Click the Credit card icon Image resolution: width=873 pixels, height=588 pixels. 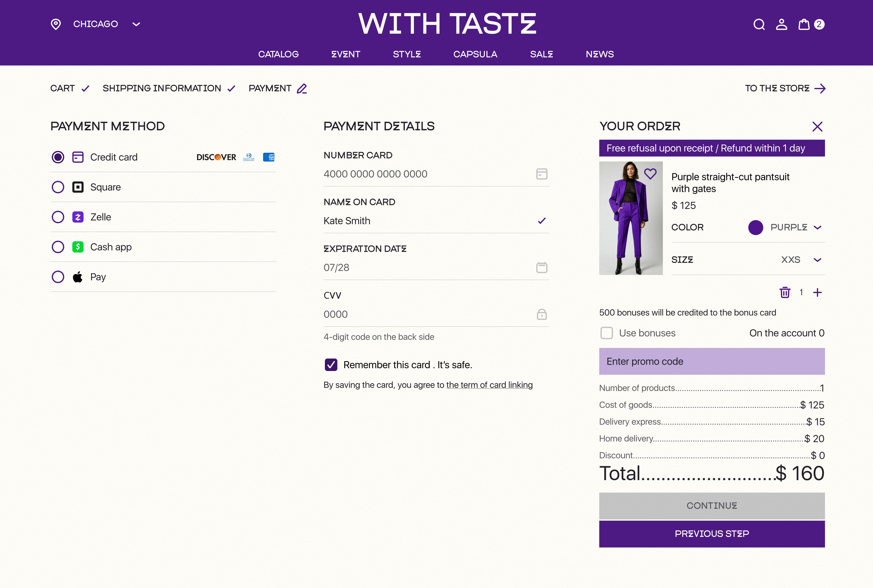point(78,157)
